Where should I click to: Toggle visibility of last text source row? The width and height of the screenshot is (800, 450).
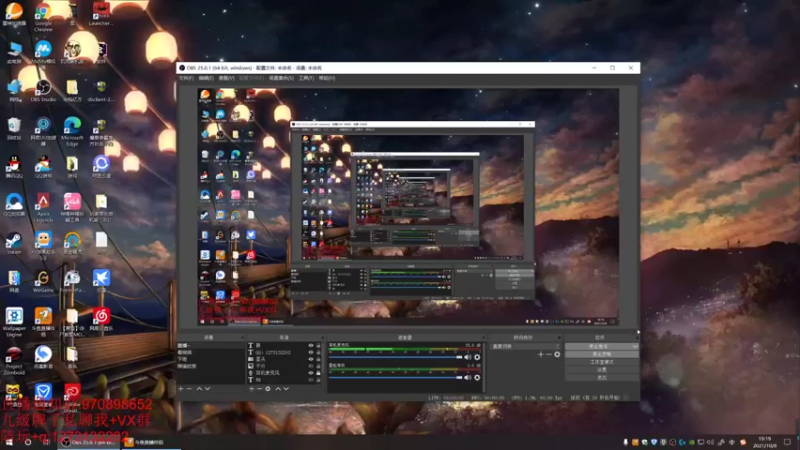[311, 380]
